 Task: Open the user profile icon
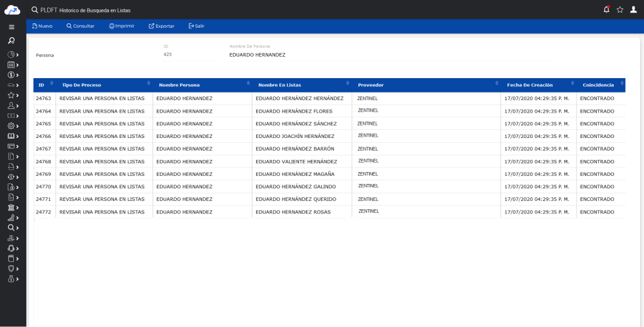(x=634, y=9)
